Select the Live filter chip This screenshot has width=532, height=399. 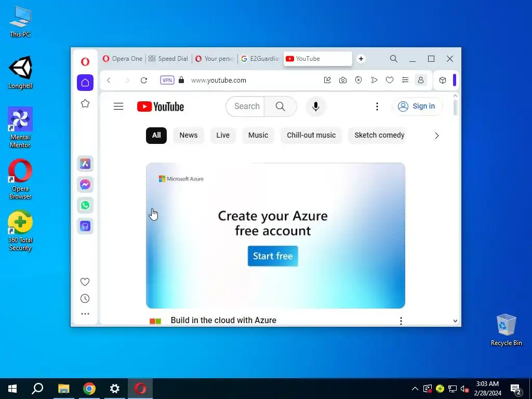pyautogui.click(x=223, y=136)
